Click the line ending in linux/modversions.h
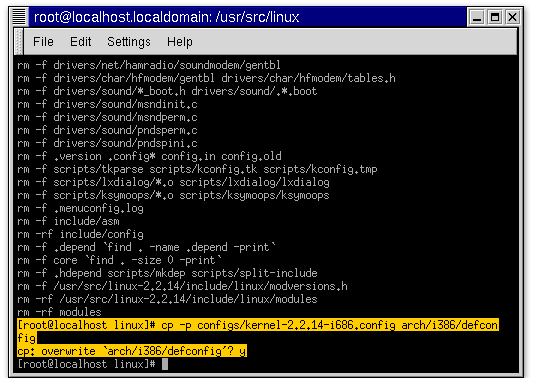This screenshot has height=378, width=534. tap(182, 286)
